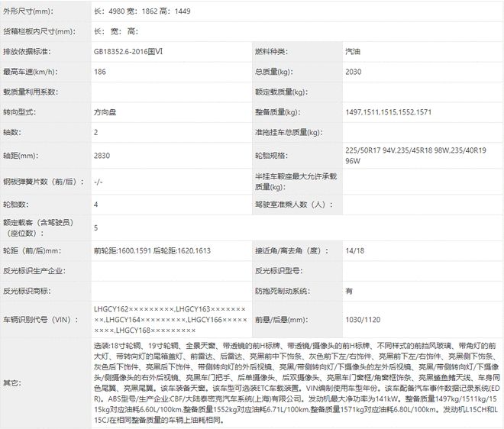Click the 外形尺寸(mm) label
504x429 pixels.
pos(28,11)
